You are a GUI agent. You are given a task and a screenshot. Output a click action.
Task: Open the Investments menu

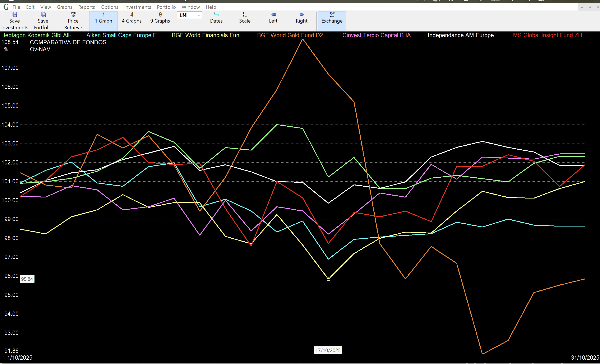coord(137,7)
